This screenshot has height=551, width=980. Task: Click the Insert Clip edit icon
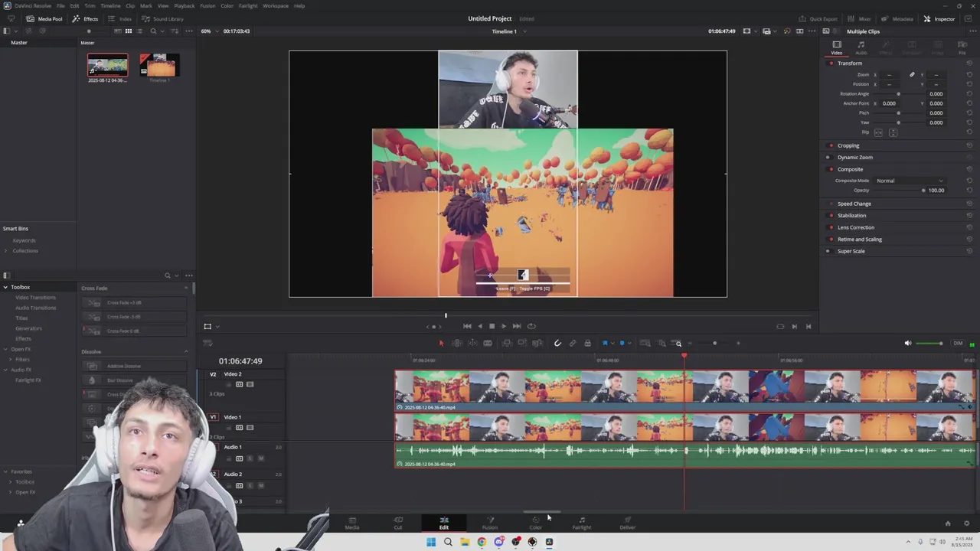[507, 343]
